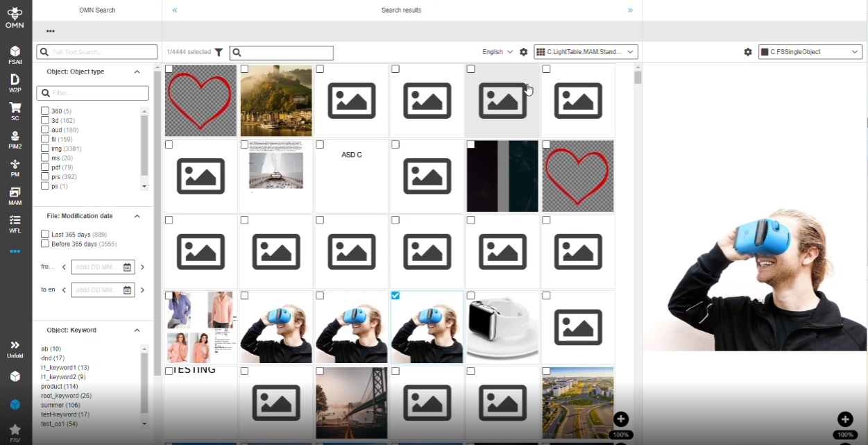Screen dimensions: 868x445
Task: Click the previous arrow beside 'from' date
Action: [64, 267]
